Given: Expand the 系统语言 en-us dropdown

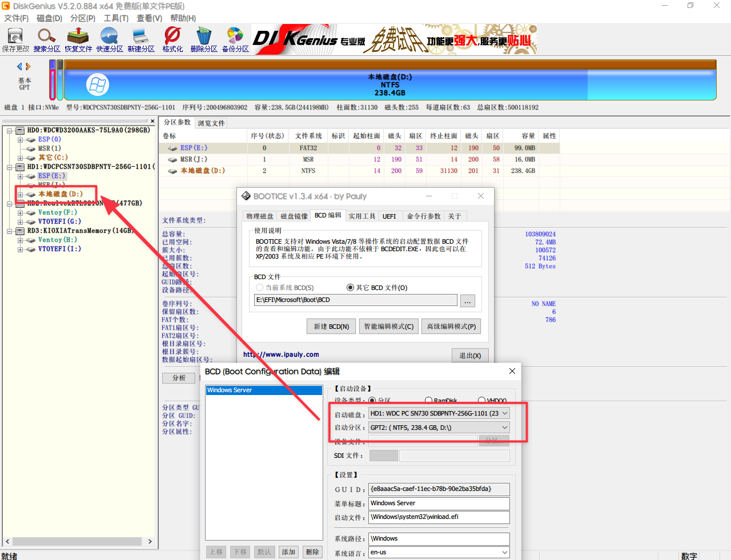Looking at the screenshot, I should 439,553.
